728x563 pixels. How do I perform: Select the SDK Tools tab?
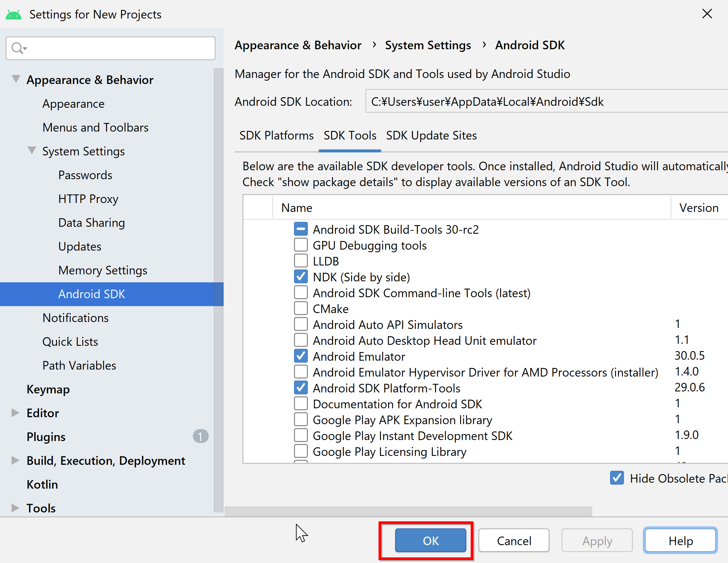pos(350,136)
